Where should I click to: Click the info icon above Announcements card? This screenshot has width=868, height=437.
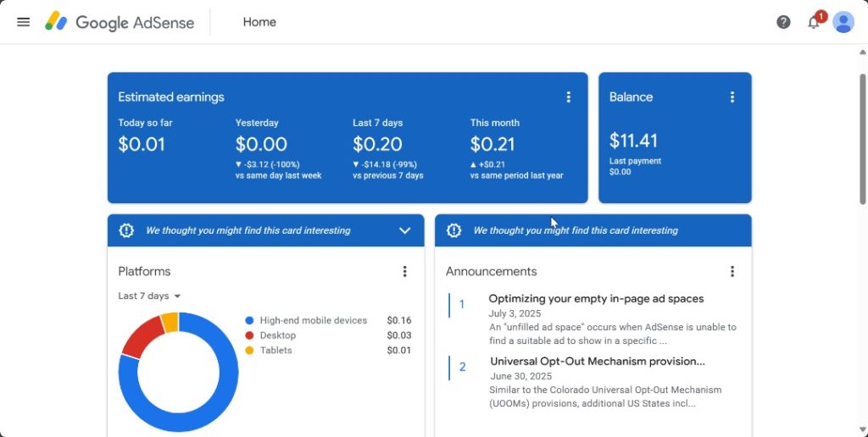[x=453, y=230]
